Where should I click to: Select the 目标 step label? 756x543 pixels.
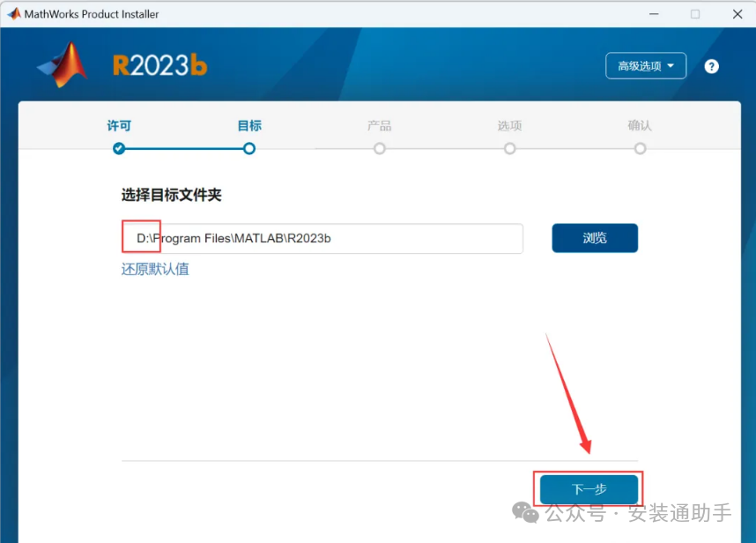coord(249,126)
